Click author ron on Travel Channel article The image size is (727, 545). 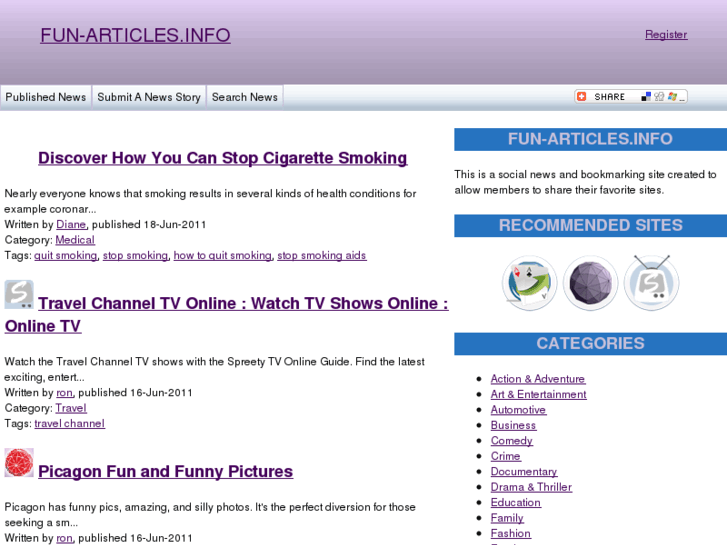64,393
